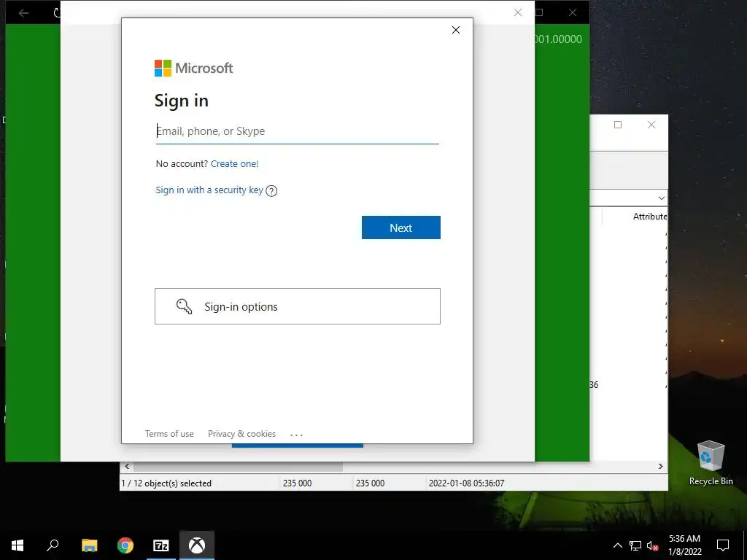747x560 pixels.
Task: Open the muted volume tray icon
Action: 652,545
